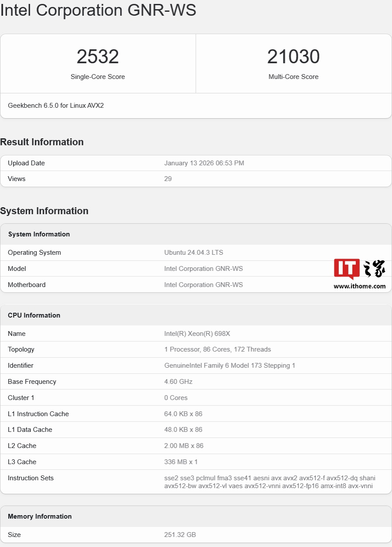Click the CPU Information table header

34,315
